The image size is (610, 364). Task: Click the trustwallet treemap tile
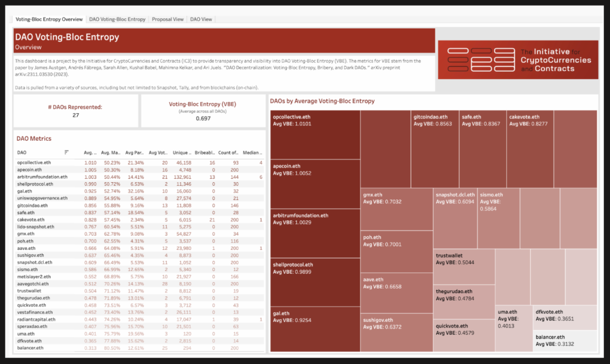coord(464,267)
